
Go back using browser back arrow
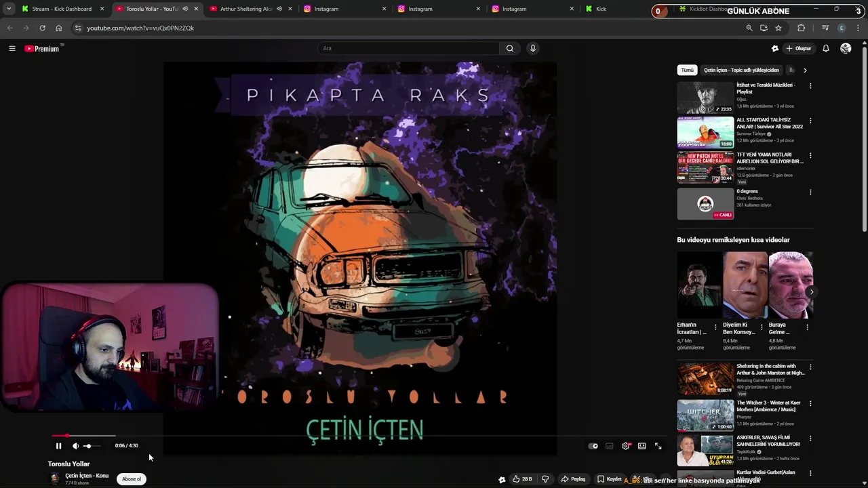tap(9, 28)
